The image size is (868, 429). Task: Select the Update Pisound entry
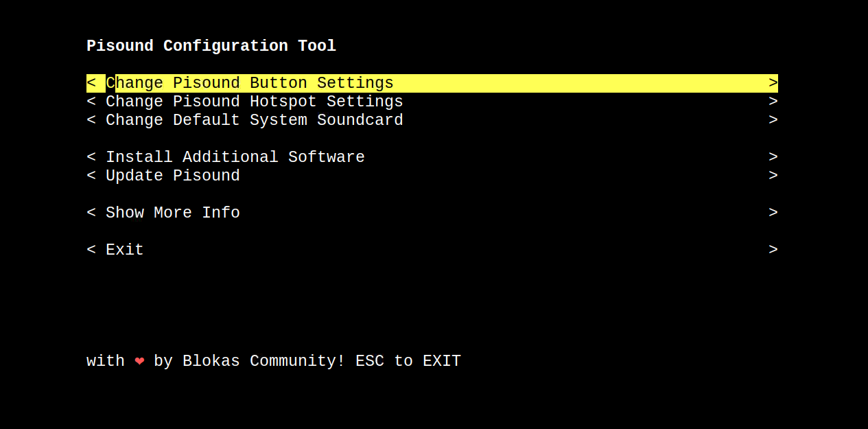click(x=432, y=176)
